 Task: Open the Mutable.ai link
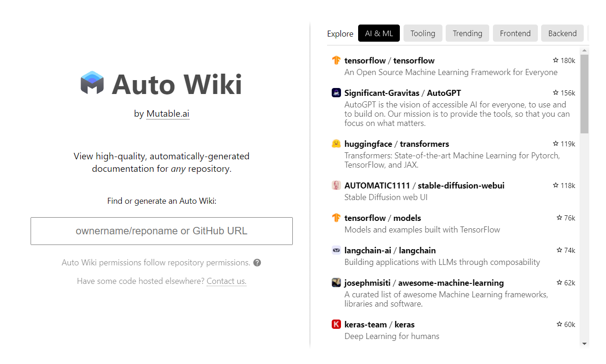click(168, 113)
